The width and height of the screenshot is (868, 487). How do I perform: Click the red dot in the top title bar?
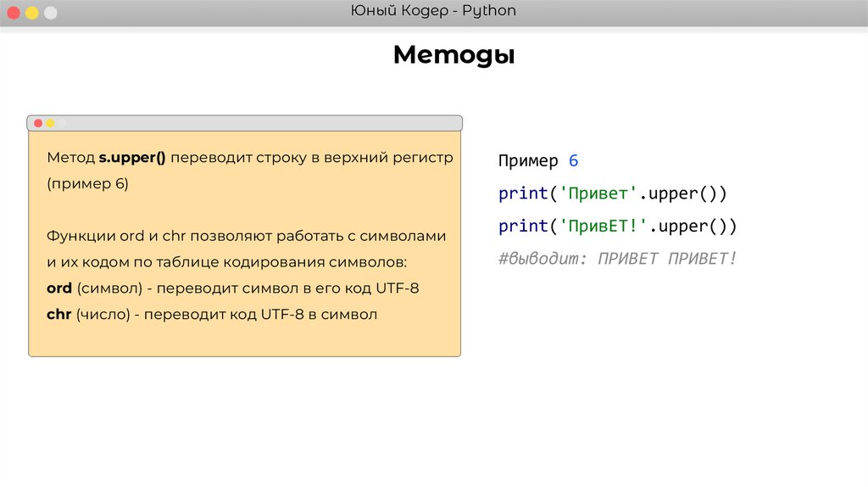pos(14,13)
